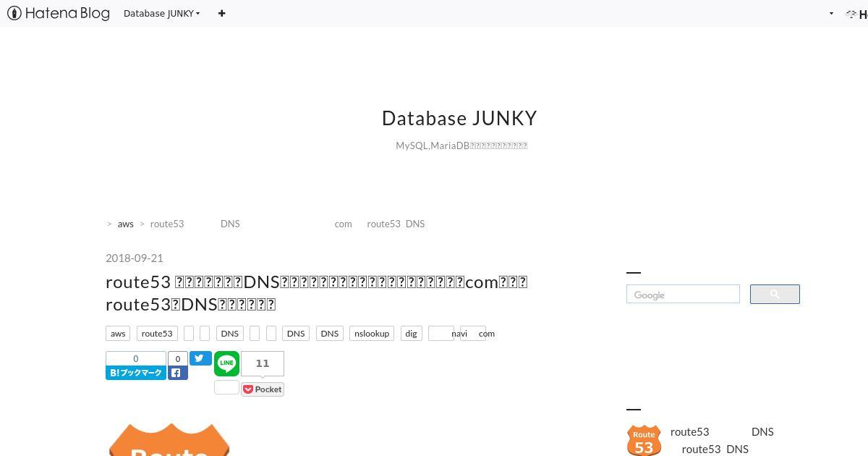Click the Hatena Bookmark count 0
Screen dimensions: 868x456
coord(136,359)
